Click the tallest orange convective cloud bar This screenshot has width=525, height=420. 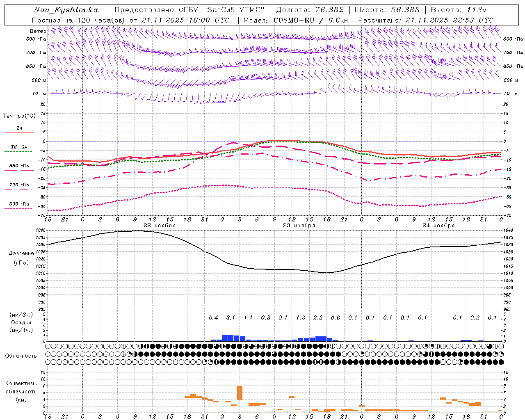[240, 393]
